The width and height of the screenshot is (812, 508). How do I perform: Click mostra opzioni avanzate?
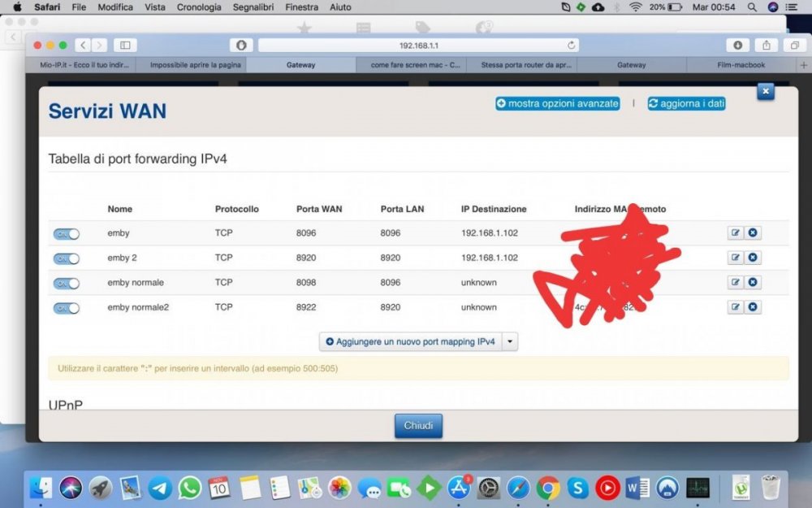tap(558, 104)
